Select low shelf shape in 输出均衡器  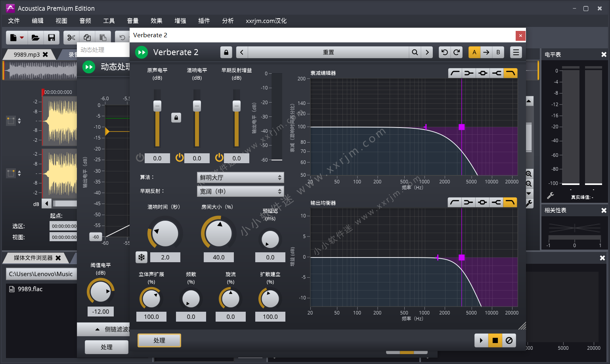click(x=468, y=202)
